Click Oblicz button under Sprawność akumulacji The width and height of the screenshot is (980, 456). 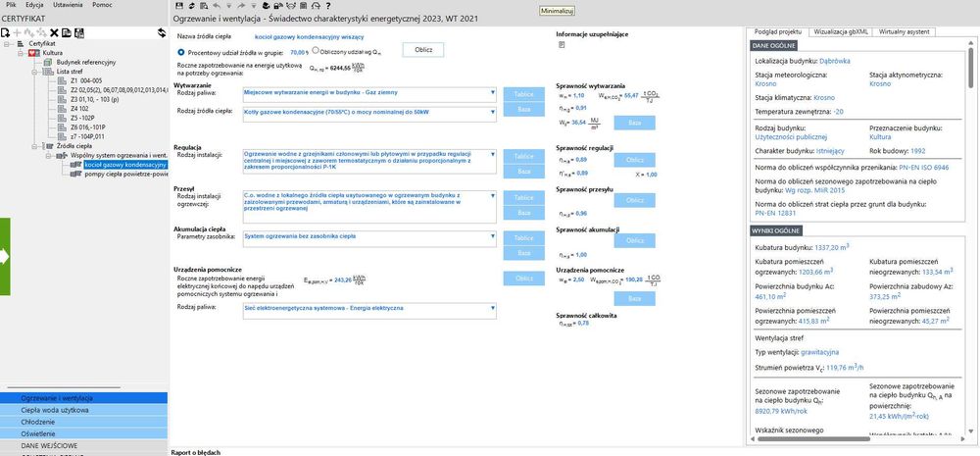[x=634, y=241]
